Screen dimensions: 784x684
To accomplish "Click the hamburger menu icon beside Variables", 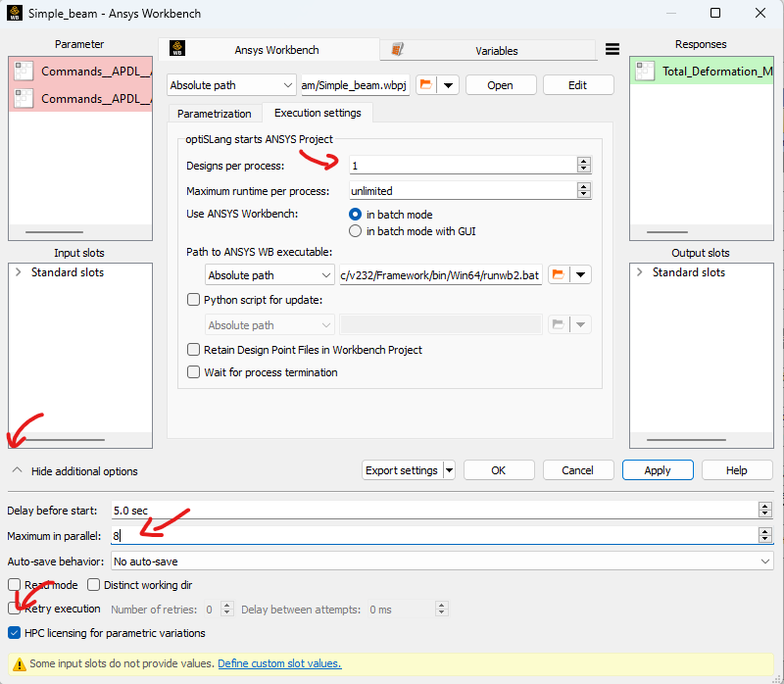I will [612, 50].
